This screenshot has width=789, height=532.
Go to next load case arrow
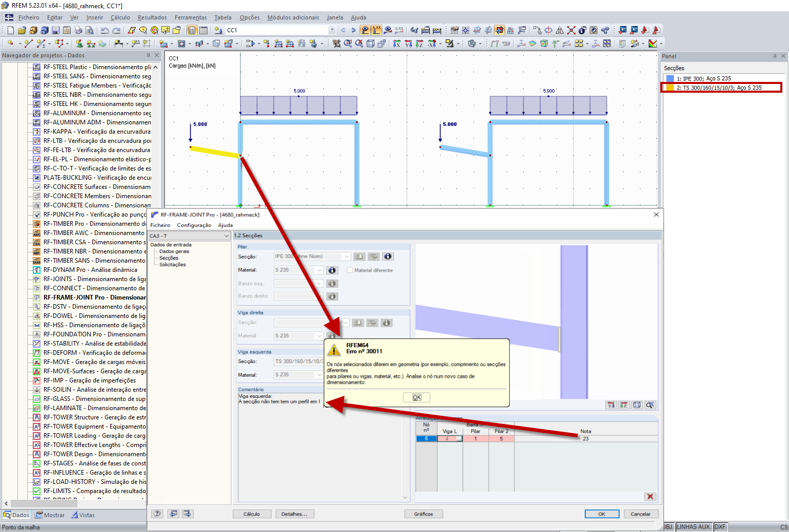point(354,30)
